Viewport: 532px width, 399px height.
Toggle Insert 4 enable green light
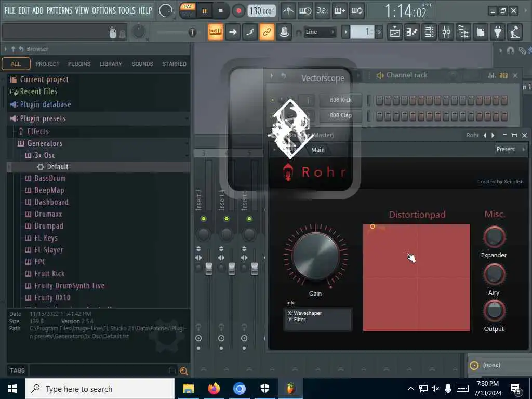pyautogui.click(x=227, y=219)
